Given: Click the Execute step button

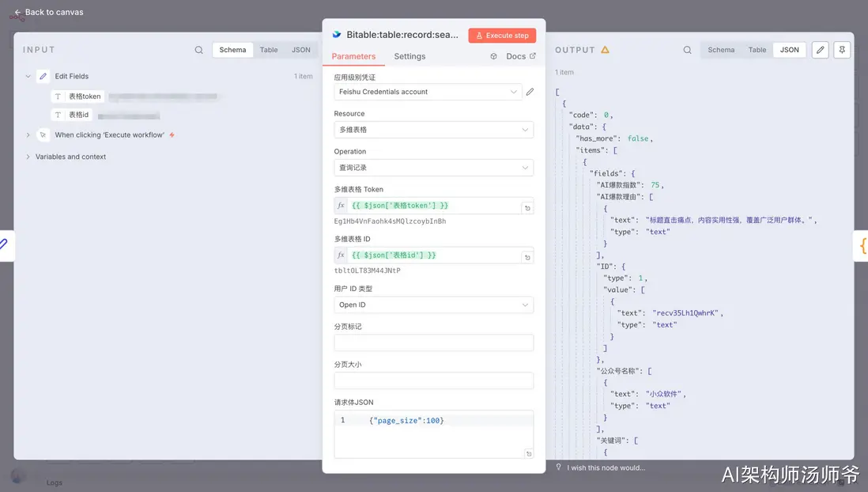Looking at the screenshot, I should (502, 36).
